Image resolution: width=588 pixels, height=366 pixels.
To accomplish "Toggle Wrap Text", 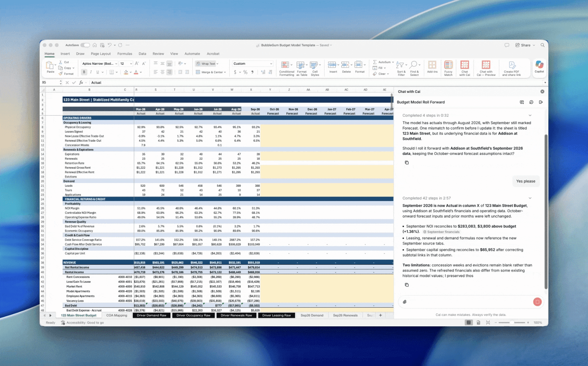I will pos(206,64).
